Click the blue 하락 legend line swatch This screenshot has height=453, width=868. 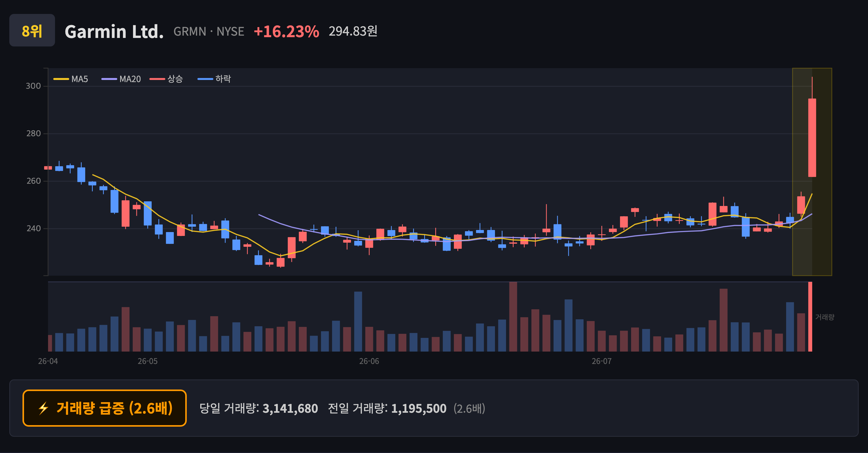(x=205, y=79)
